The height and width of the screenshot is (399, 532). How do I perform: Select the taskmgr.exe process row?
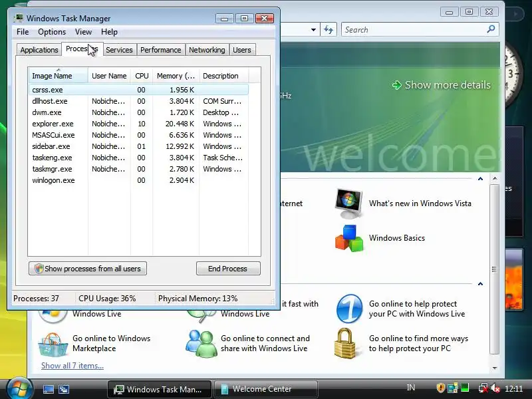138,169
